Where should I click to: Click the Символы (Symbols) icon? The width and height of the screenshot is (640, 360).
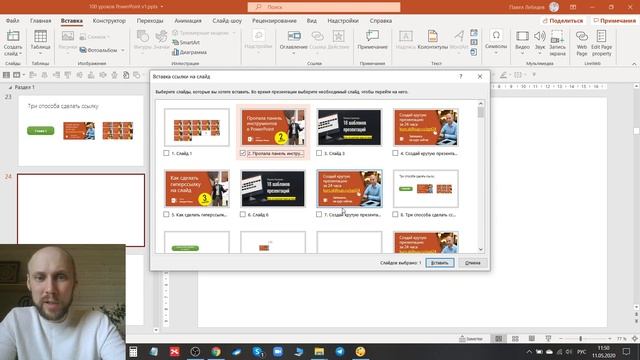(496, 36)
